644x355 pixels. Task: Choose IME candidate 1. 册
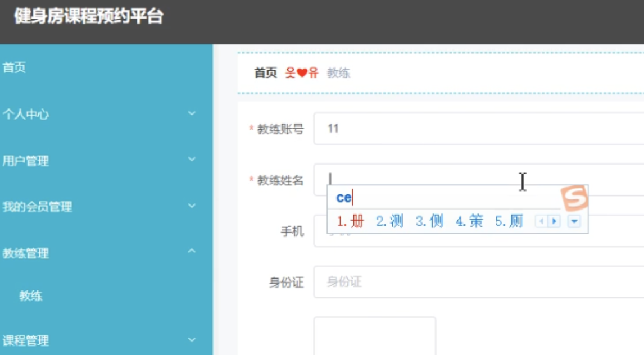(x=350, y=222)
